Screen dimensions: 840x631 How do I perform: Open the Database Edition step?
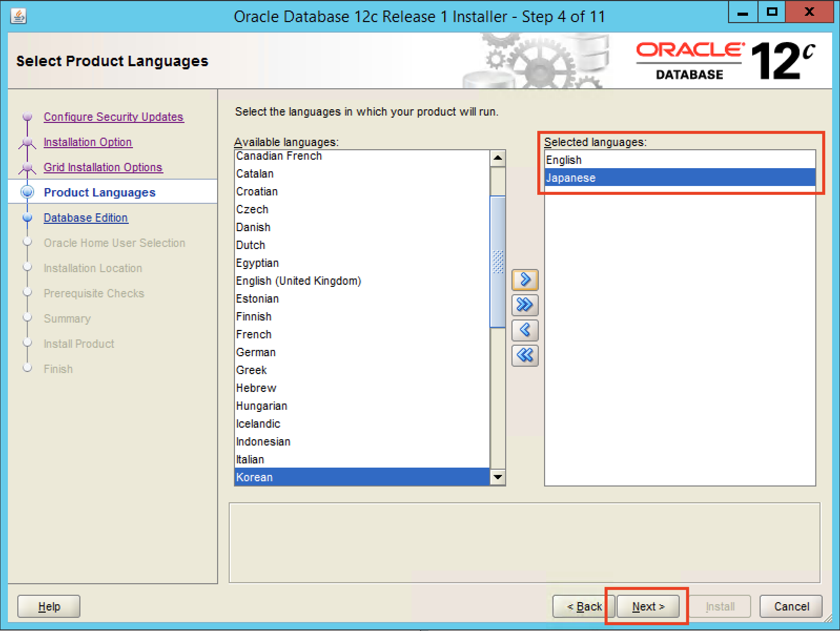86,218
